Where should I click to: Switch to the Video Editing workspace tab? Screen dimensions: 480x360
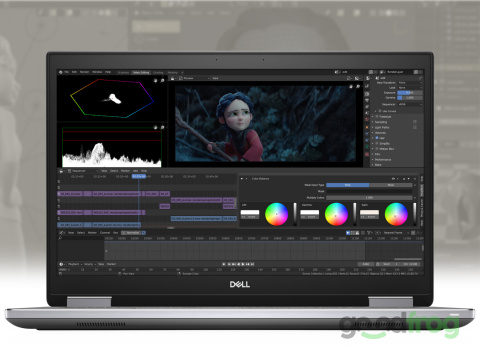[141, 72]
